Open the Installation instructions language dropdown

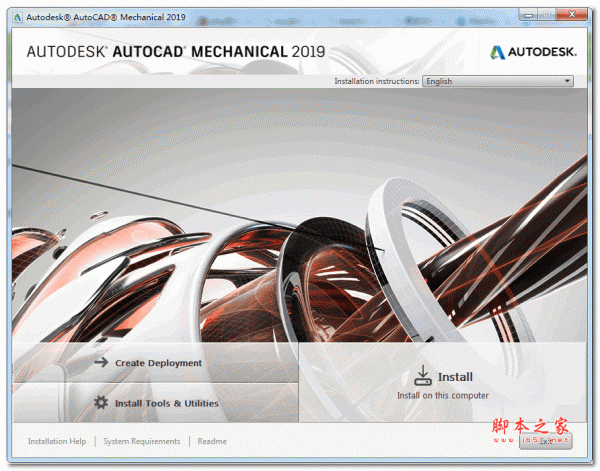(497, 81)
